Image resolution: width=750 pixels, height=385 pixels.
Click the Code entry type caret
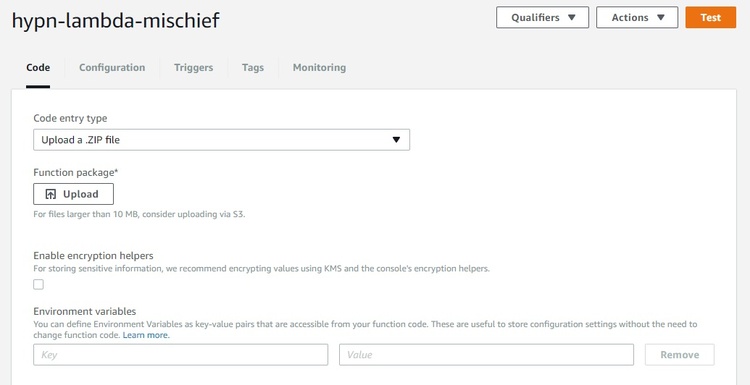pos(396,140)
